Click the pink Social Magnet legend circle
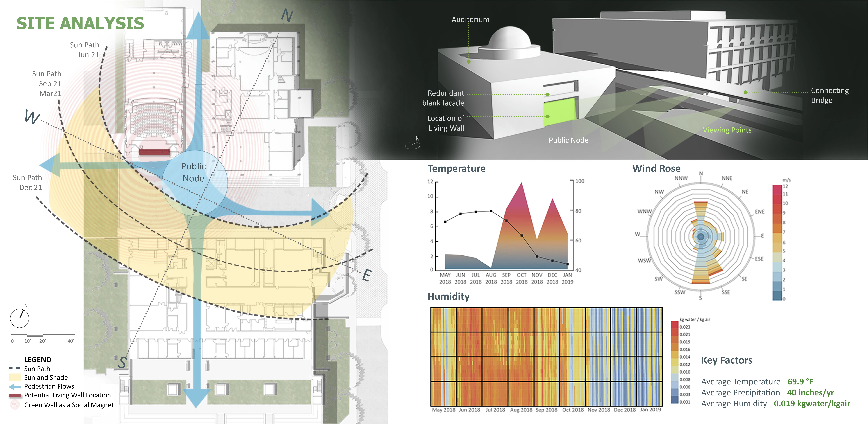868x424 pixels. [15, 404]
